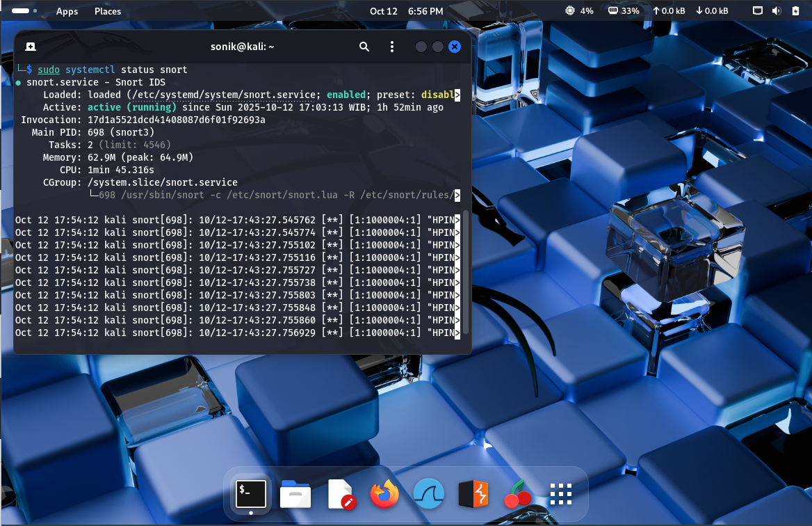
Task: Click the 'enabled' text in Loaded line
Action: 346,95
